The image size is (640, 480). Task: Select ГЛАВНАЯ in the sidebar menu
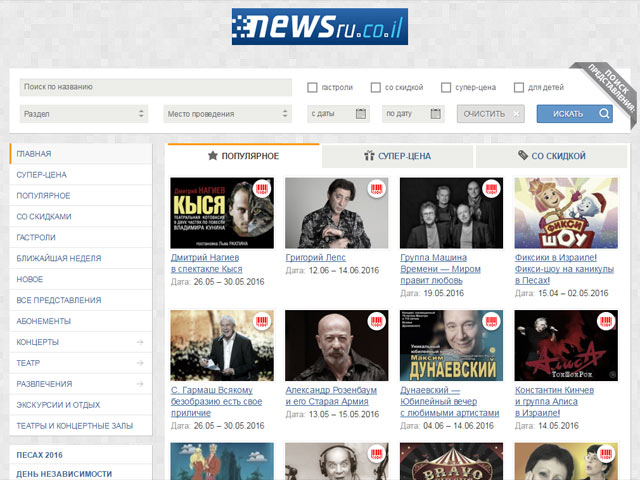(x=81, y=154)
